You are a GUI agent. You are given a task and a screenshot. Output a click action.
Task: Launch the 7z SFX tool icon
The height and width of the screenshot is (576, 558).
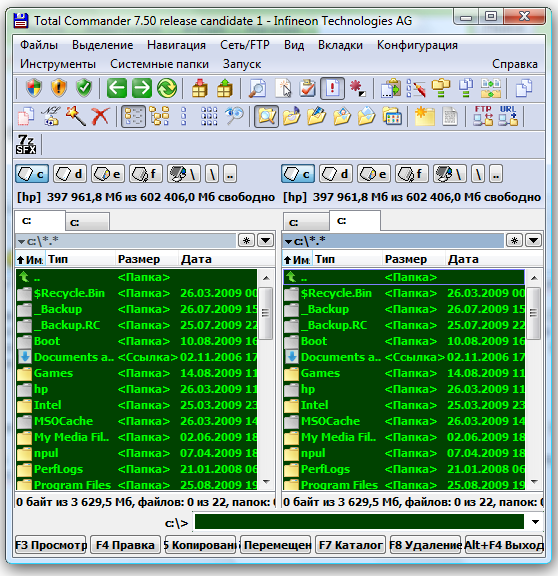26,144
